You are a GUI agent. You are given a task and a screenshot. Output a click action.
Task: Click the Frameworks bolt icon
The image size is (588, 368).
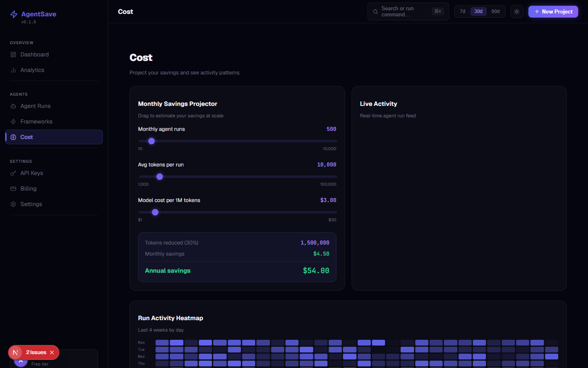[x=13, y=122]
